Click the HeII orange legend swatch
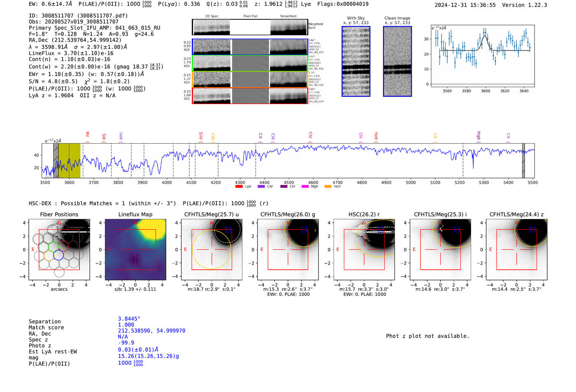Viewport: 576px width, 392px height. point(328,186)
